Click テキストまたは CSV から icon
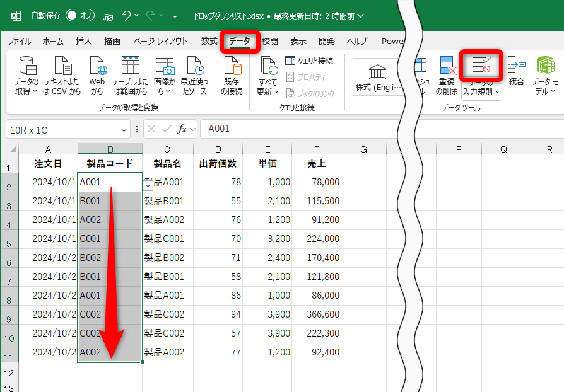The height and width of the screenshot is (392, 564). 63,66
